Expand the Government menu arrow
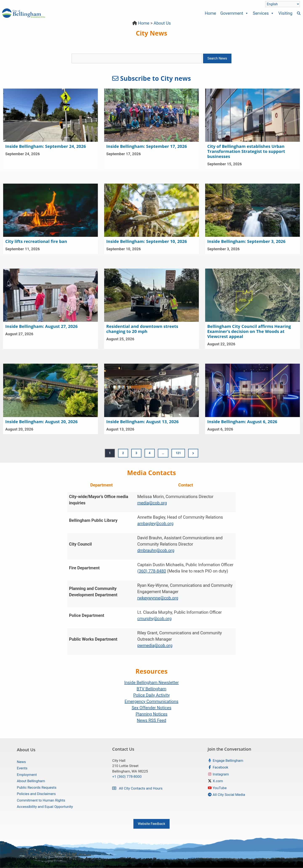The height and width of the screenshot is (868, 303). pos(247,13)
